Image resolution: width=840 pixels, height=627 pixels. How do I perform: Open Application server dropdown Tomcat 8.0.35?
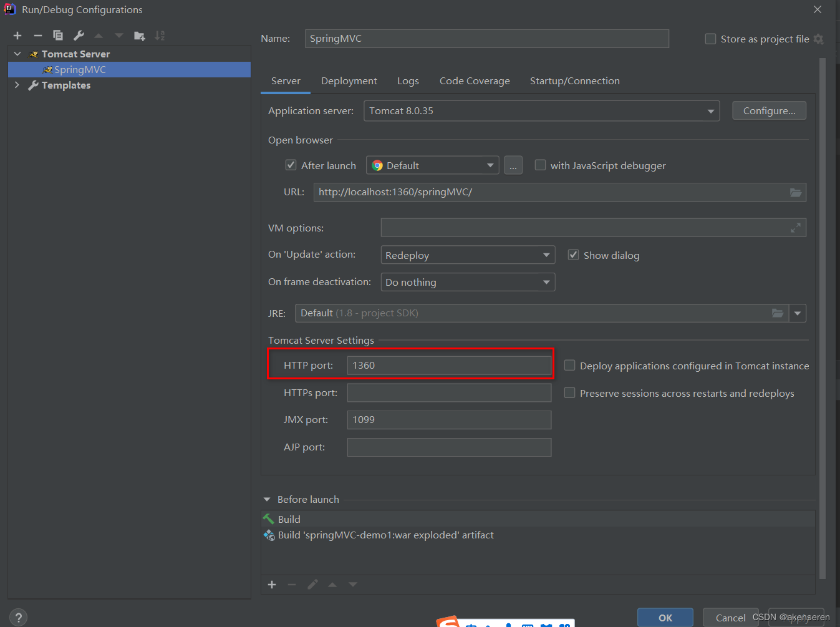pos(541,111)
